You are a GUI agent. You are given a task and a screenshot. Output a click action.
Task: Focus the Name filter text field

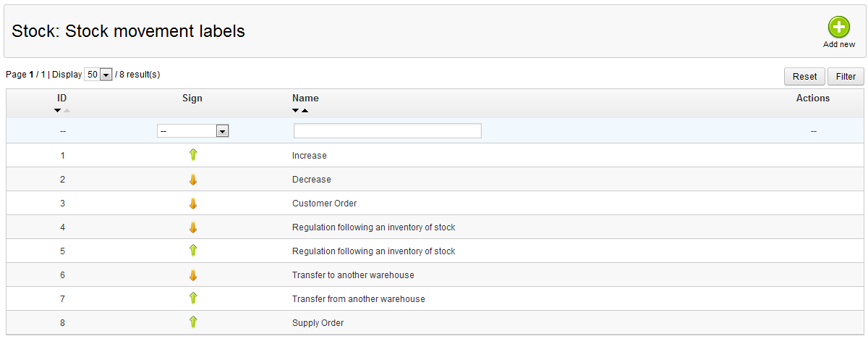tap(387, 131)
